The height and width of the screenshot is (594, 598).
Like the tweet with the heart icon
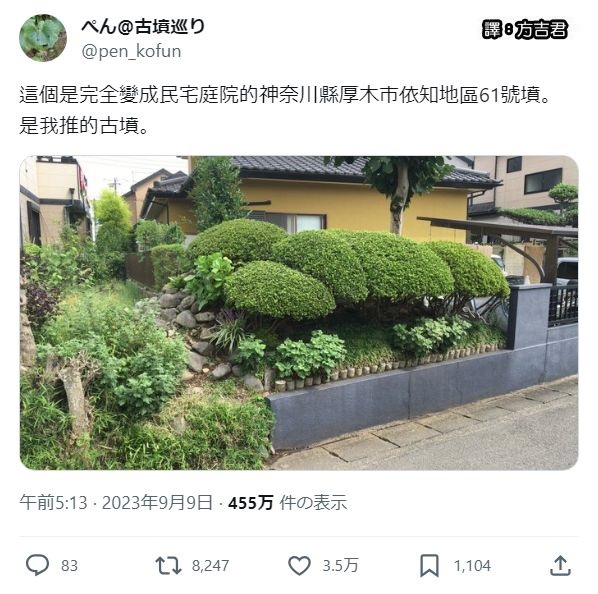pyautogui.click(x=299, y=565)
